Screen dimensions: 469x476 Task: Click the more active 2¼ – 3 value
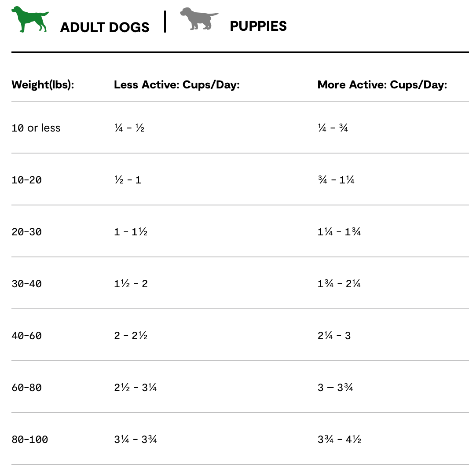334,336
